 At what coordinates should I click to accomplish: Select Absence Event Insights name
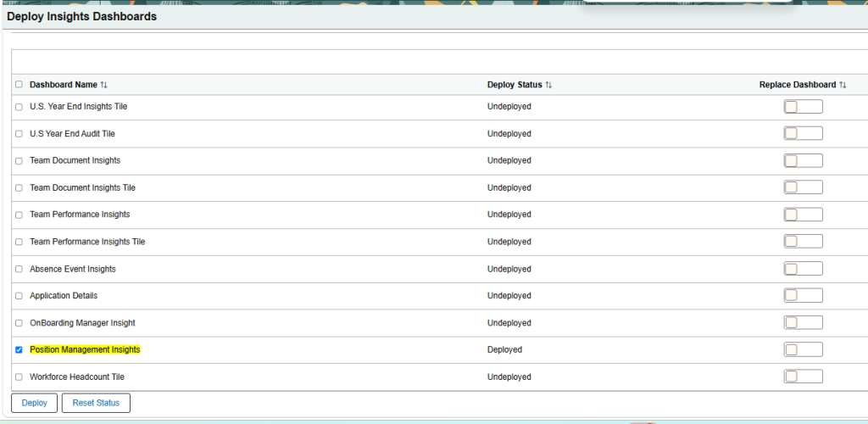coord(73,269)
